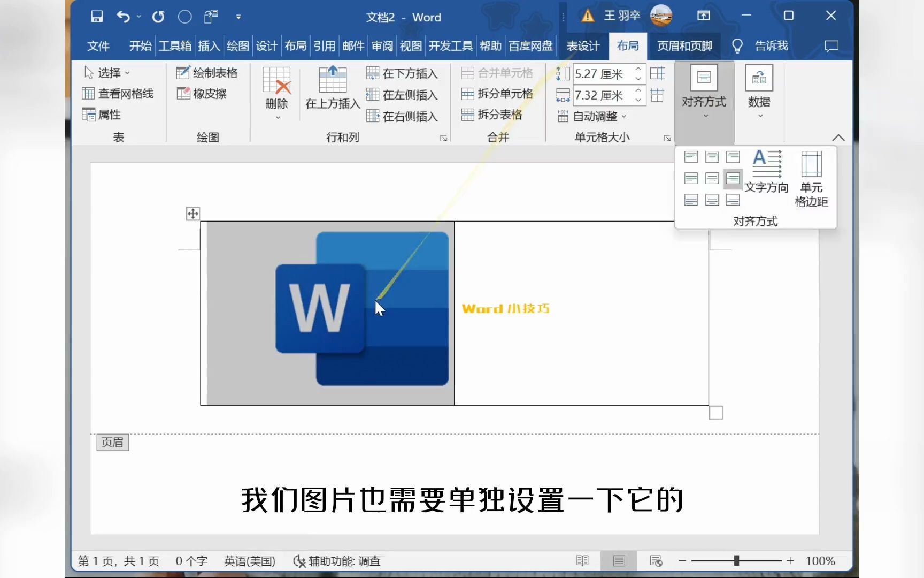
Task: Open table 属性 properties
Action: click(x=101, y=115)
